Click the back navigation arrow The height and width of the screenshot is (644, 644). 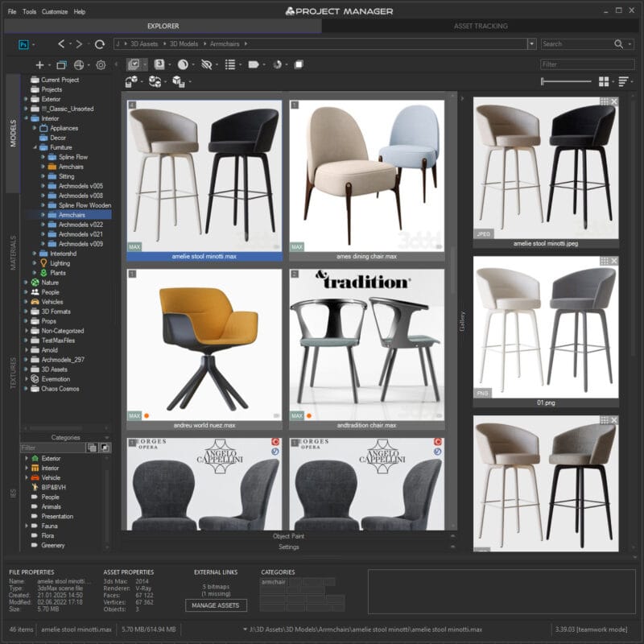pyautogui.click(x=63, y=44)
